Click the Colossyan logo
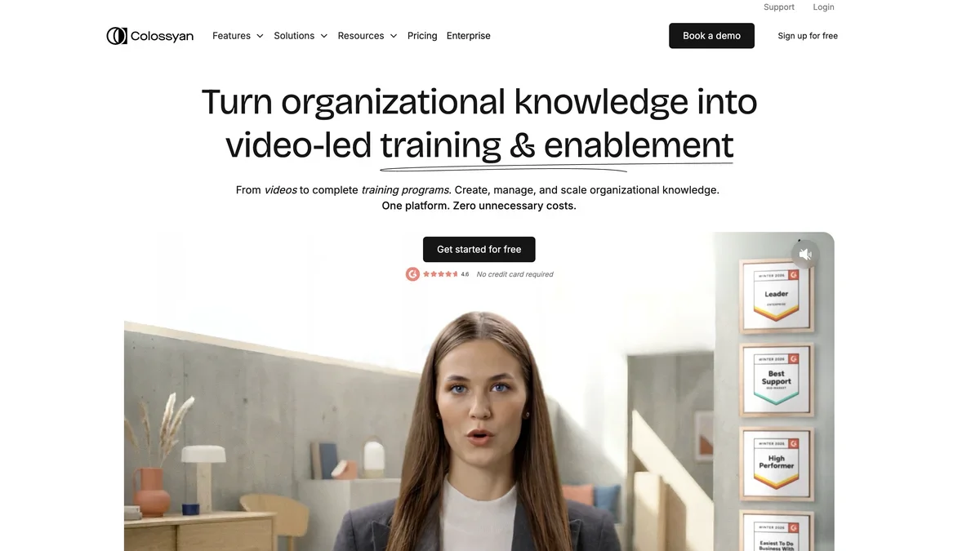This screenshot has height=551, width=980. (x=150, y=36)
